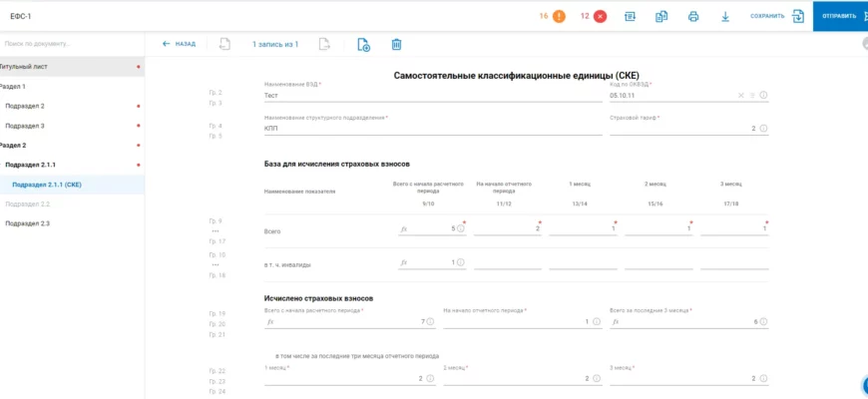
Task: Focus the document search field
Action: coord(72,44)
